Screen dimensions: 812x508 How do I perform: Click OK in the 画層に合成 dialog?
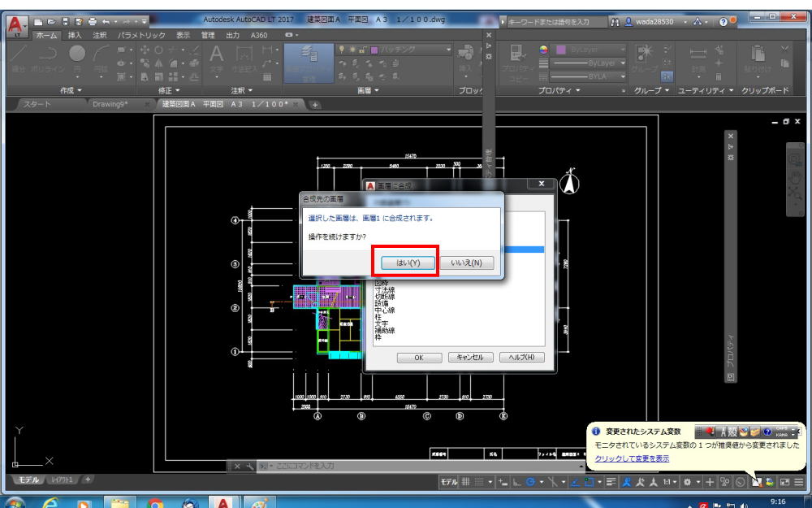point(419,358)
